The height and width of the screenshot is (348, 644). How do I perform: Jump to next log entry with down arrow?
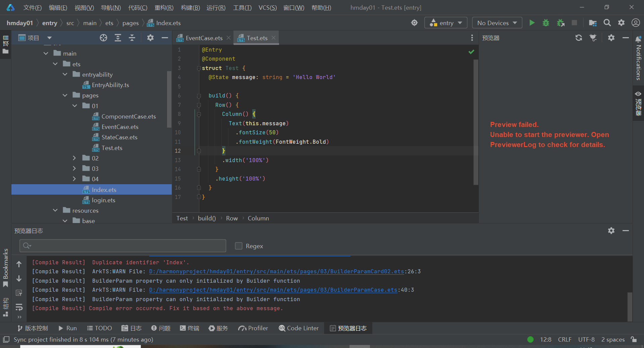[19, 278]
